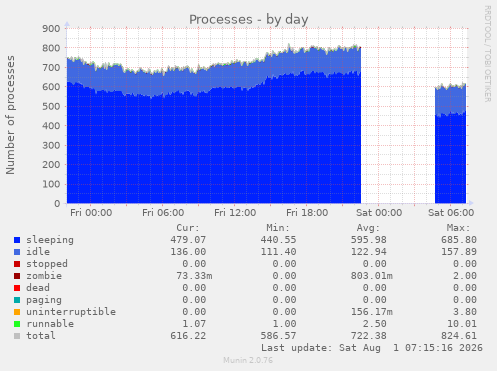
Task: Click the 'Avg:' column header
Action: 368,228
